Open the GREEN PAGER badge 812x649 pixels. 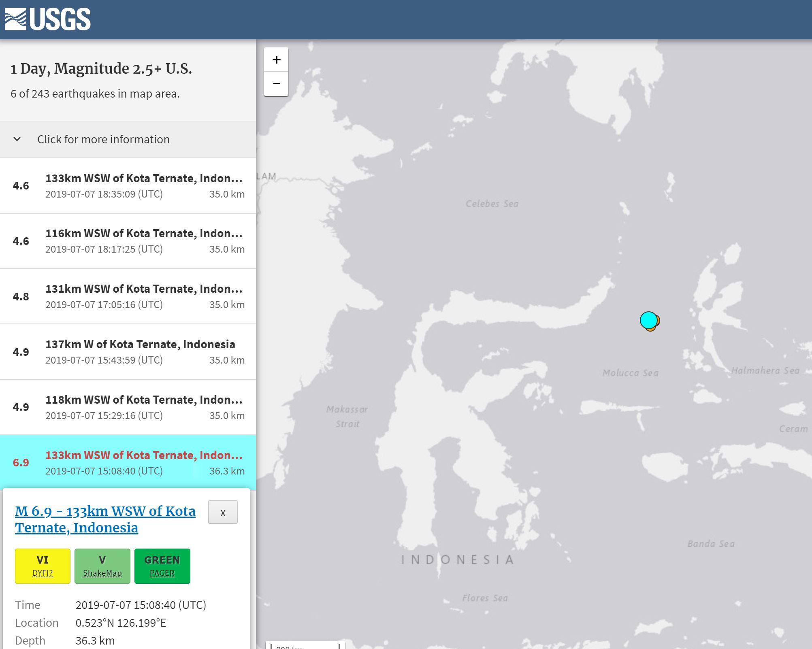162,566
